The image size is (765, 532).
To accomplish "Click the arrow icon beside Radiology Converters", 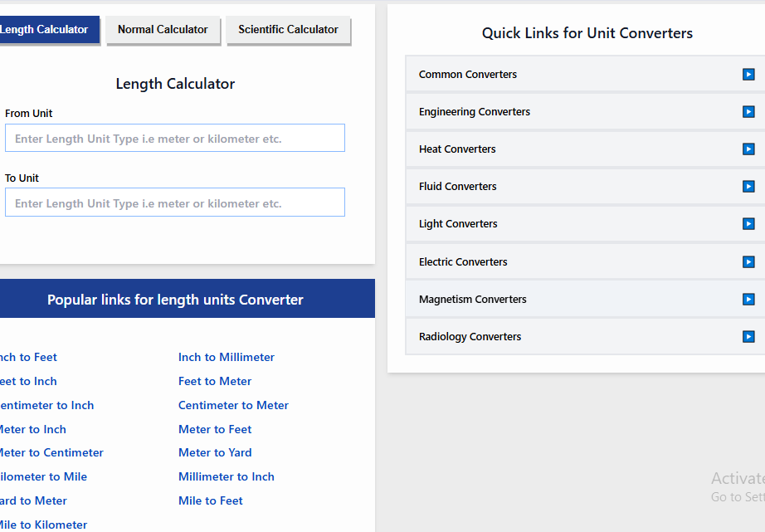I will [x=748, y=337].
